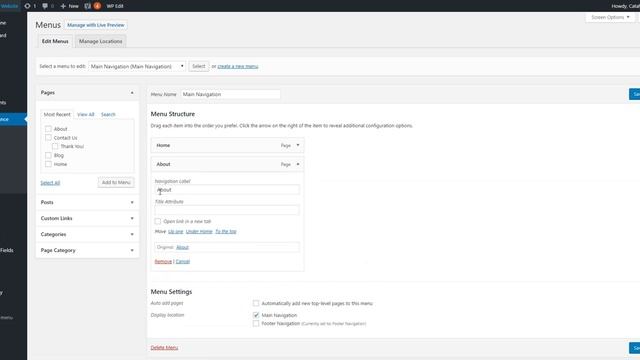Image resolution: width=640 pixels, height=360 pixels.
Task: Click the Up one move link
Action: pyautogui.click(x=176, y=231)
